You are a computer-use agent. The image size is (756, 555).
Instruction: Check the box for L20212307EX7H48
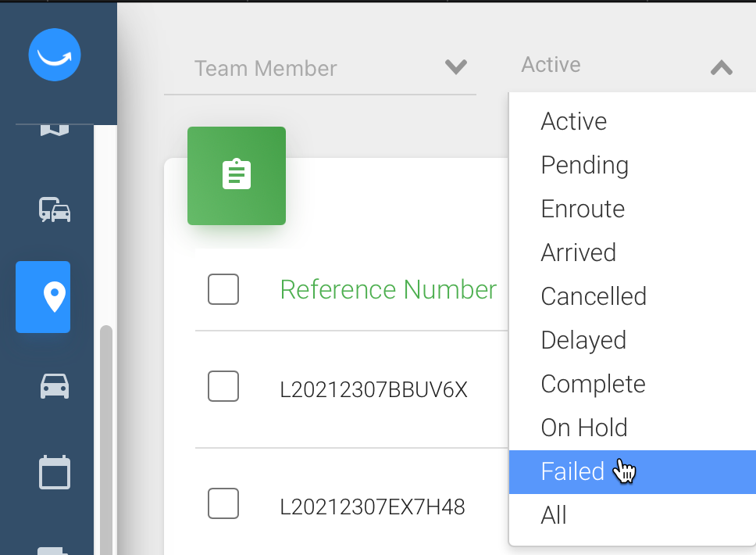tap(223, 503)
